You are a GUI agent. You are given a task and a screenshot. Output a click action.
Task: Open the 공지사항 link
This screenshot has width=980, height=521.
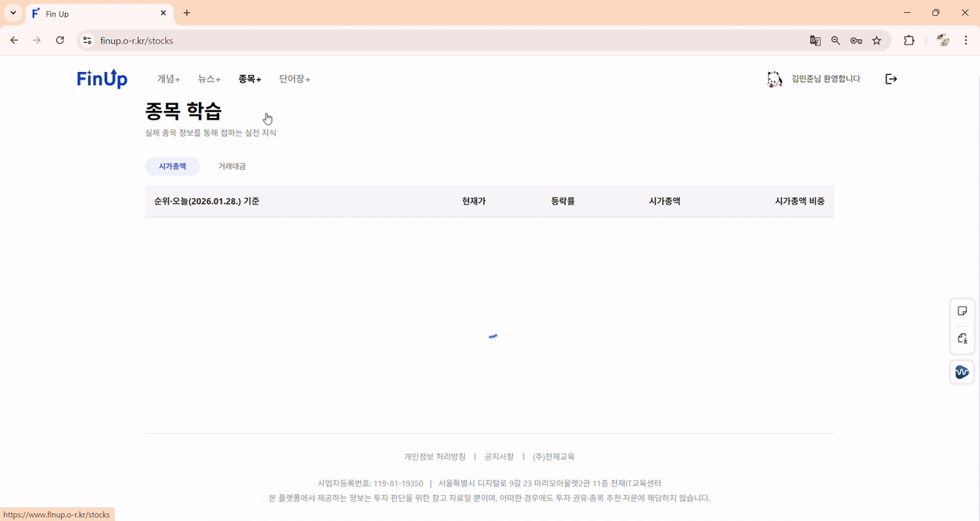tap(499, 456)
